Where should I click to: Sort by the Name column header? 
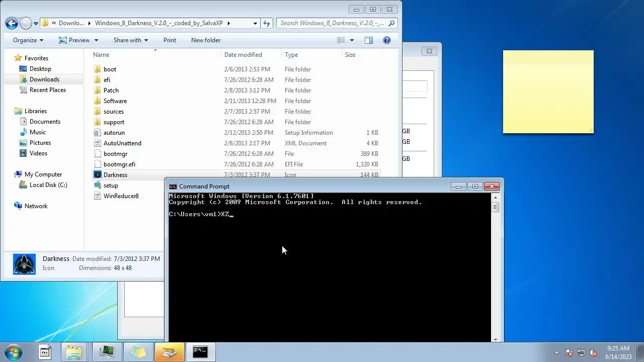[x=155, y=55]
